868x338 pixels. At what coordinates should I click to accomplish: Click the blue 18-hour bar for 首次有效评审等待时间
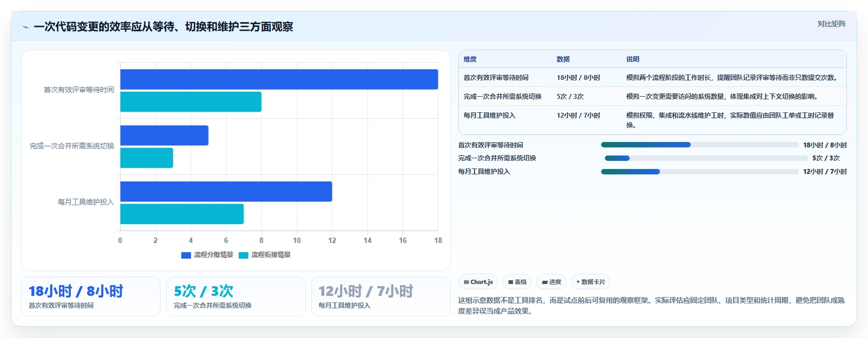(x=279, y=79)
